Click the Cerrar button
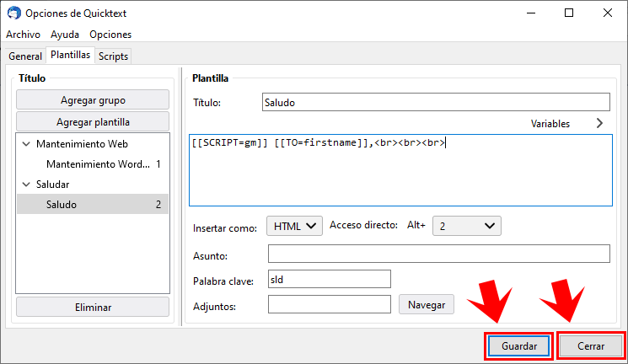The width and height of the screenshot is (628, 364). coord(591,346)
